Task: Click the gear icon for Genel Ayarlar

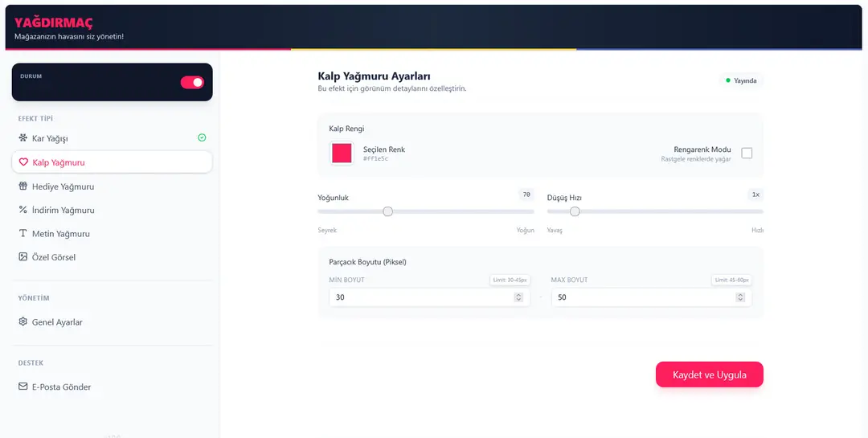Action: tap(23, 322)
